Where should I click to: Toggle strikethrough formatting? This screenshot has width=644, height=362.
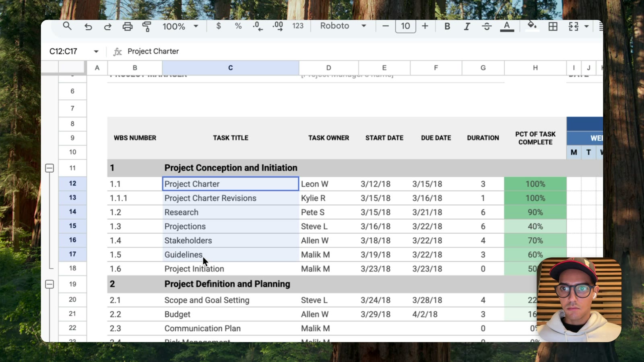(487, 26)
